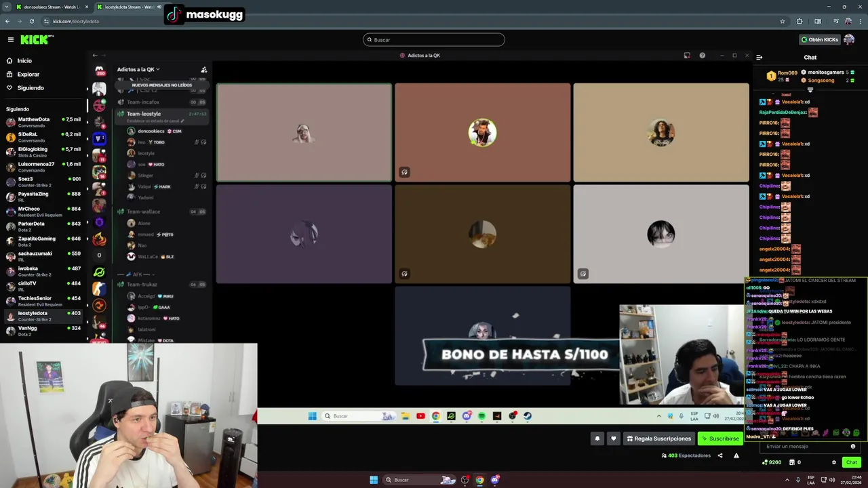Open ParkerDota channel in sidebar
868x488 pixels.
43,226
